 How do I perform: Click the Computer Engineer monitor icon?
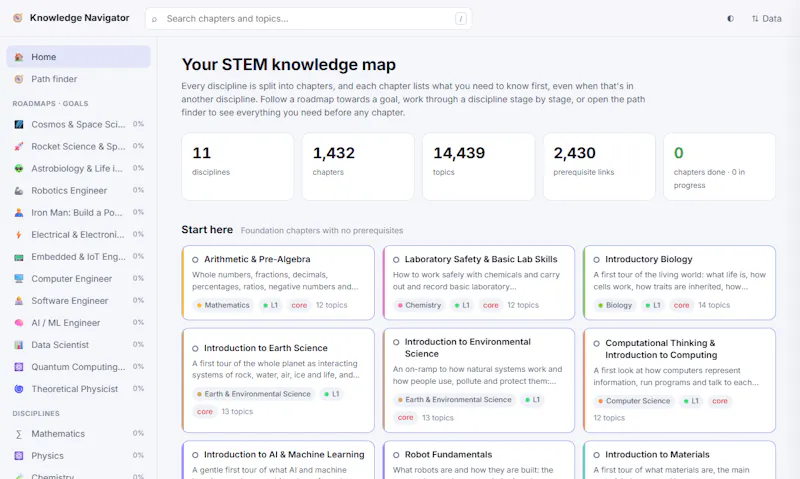point(19,279)
